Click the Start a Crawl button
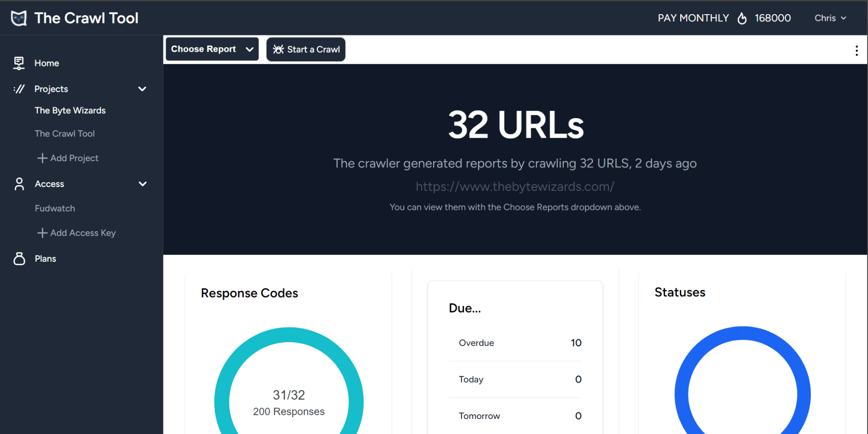The width and height of the screenshot is (868, 434). point(306,49)
